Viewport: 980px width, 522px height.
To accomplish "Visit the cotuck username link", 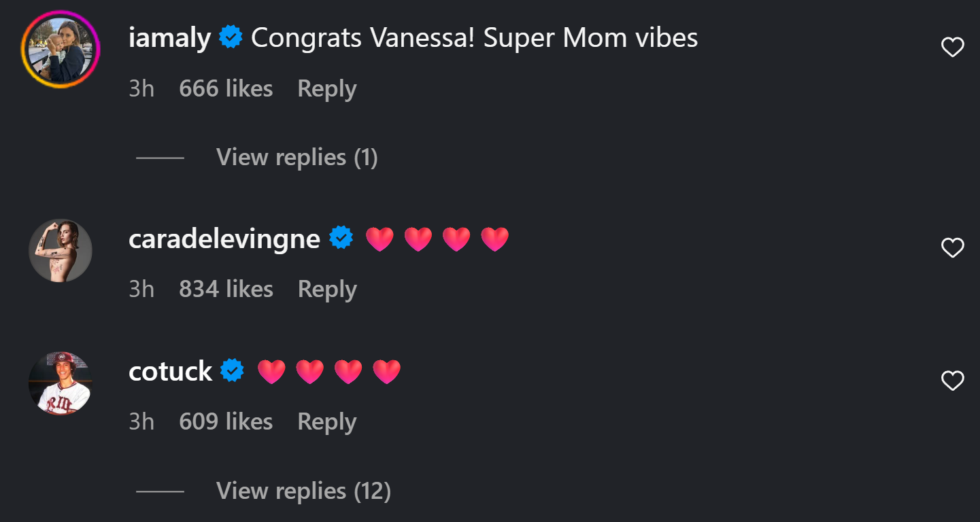I will pos(171,371).
